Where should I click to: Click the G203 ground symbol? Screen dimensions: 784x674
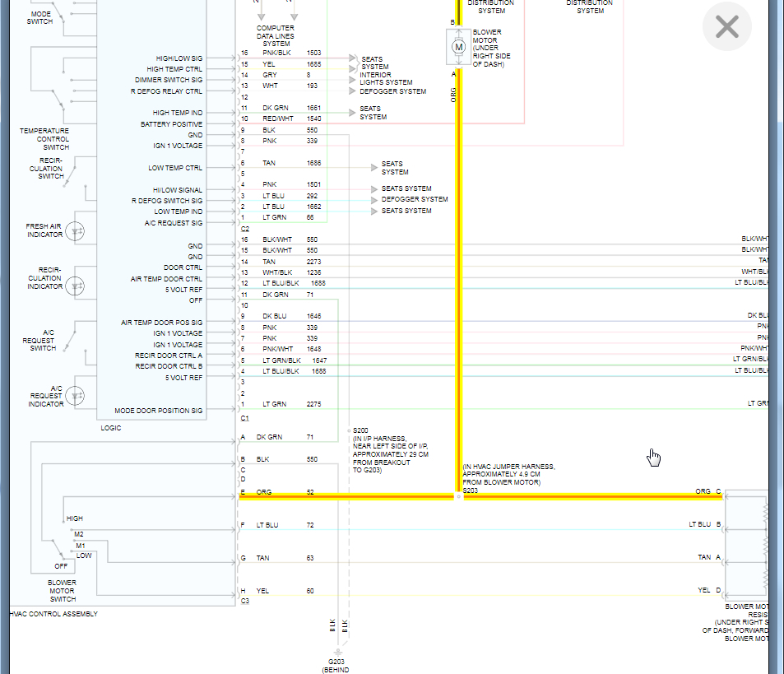tap(338, 653)
